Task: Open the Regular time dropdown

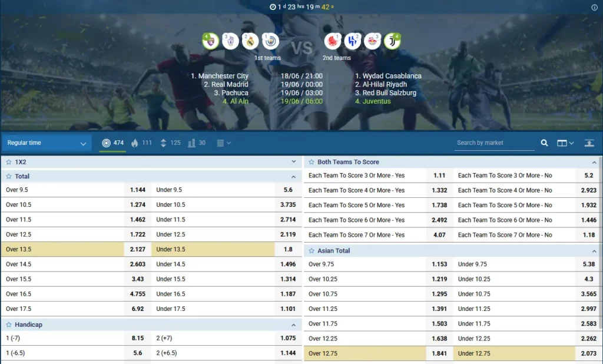Action: (47, 143)
